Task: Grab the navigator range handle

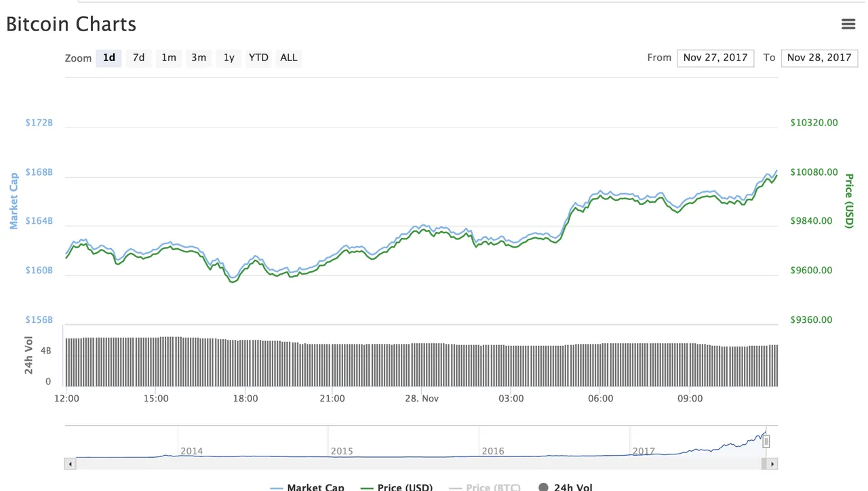Action: 766,441
